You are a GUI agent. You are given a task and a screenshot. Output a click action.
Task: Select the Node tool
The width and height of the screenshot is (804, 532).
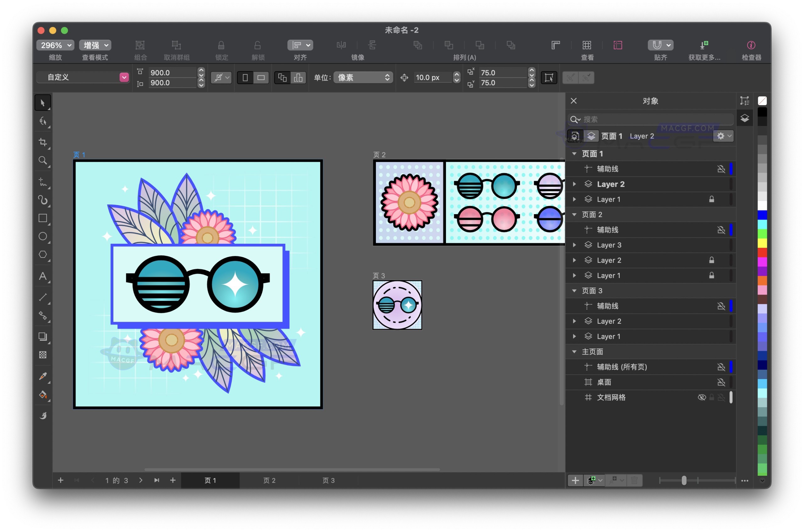click(43, 121)
